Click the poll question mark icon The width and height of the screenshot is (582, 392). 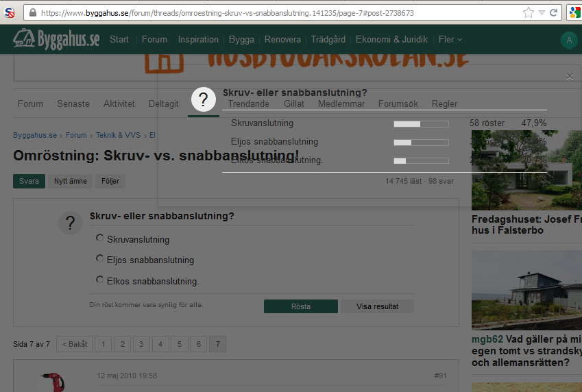coord(70,223)
